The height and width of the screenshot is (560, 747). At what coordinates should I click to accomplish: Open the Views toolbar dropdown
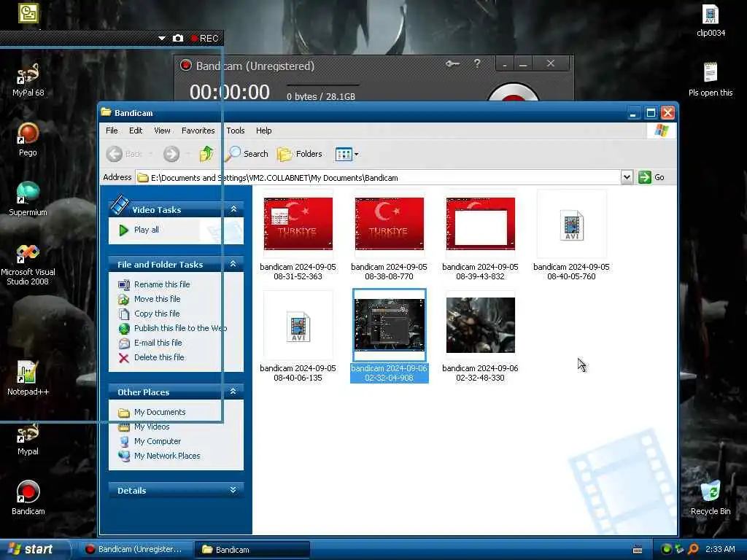pyautogui.click(x=347, y=154)
